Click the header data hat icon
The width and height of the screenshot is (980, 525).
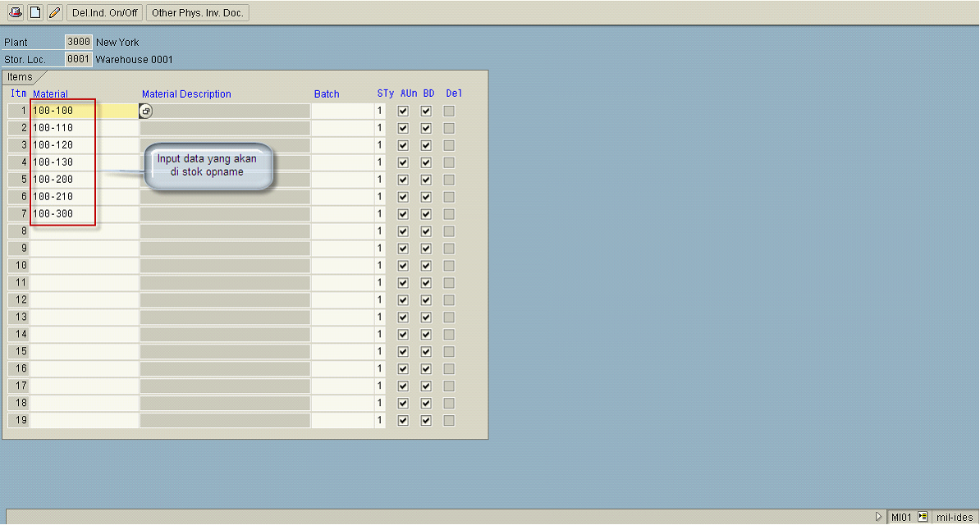[x=15, y=12]
